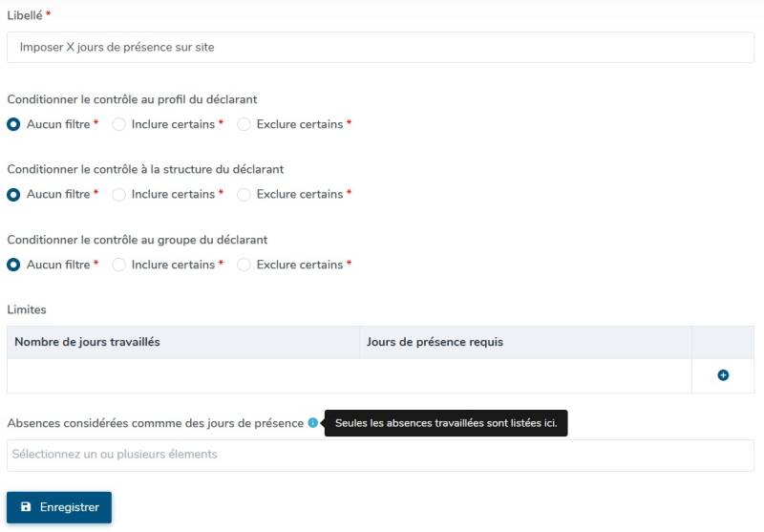
Task: Click 'Nombre de jours travaillés' column header
Action: 88,342
